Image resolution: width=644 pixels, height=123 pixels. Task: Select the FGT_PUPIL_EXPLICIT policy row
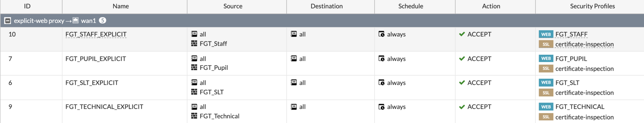(x=322, y=63)
